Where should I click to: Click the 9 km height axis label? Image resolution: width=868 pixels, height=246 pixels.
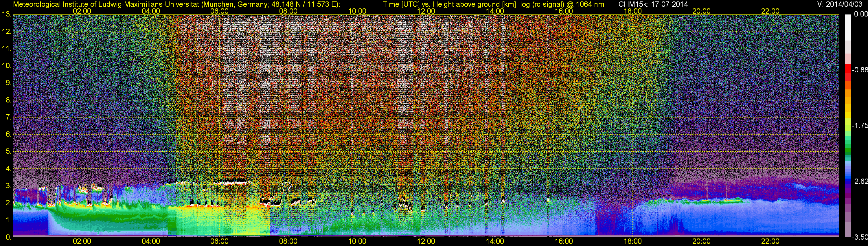8,83
